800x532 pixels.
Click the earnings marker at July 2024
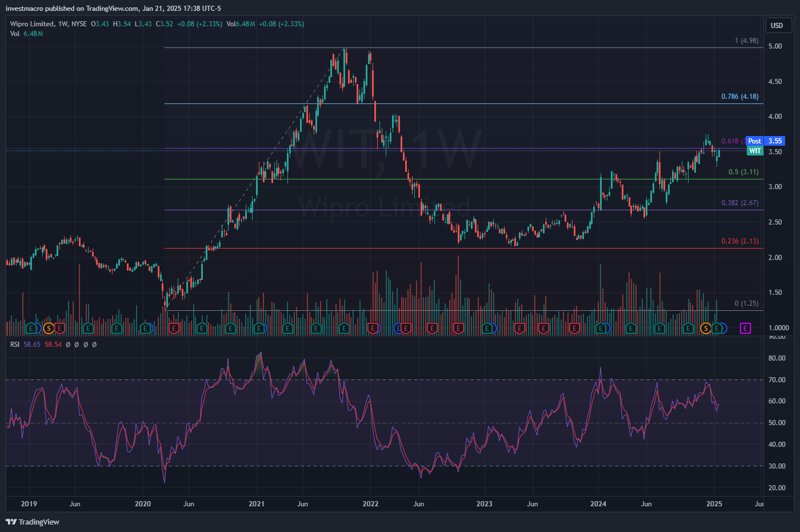659,328
